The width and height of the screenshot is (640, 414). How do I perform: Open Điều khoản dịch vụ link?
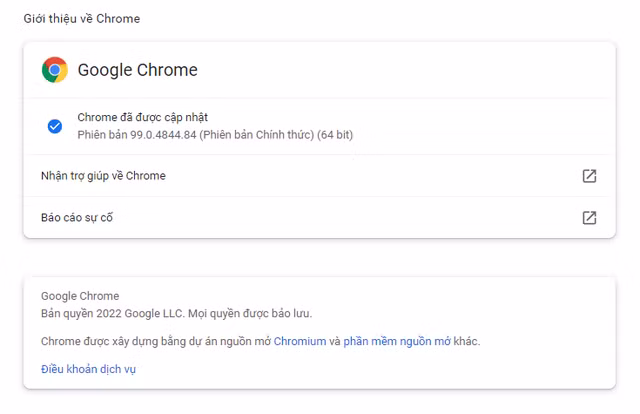point(88,369)
